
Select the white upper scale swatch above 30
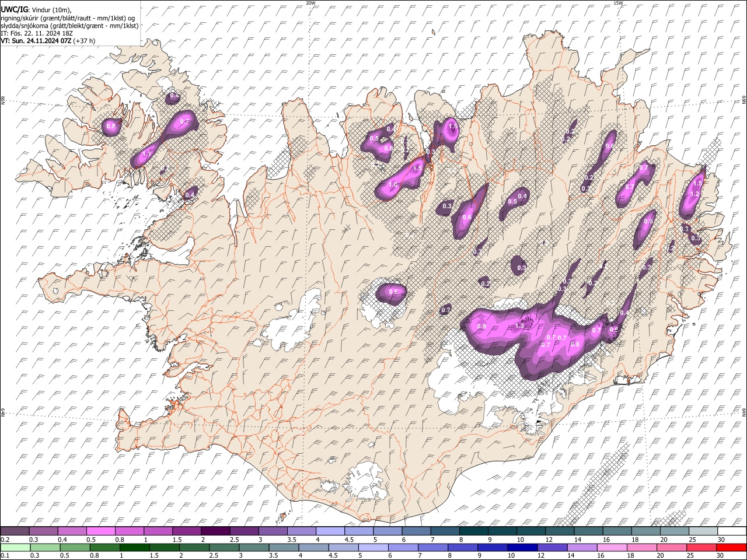[x=732, y=531]
